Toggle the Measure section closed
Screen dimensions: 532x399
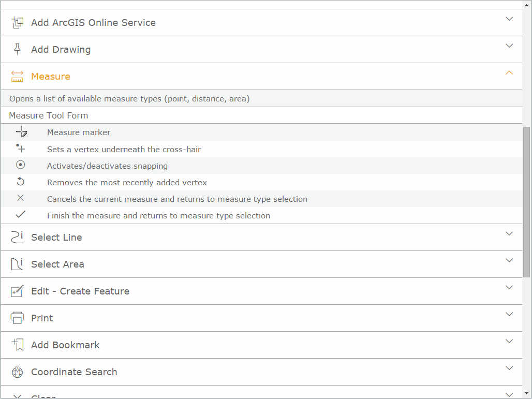pyautogui.click(x=509, y=72)
